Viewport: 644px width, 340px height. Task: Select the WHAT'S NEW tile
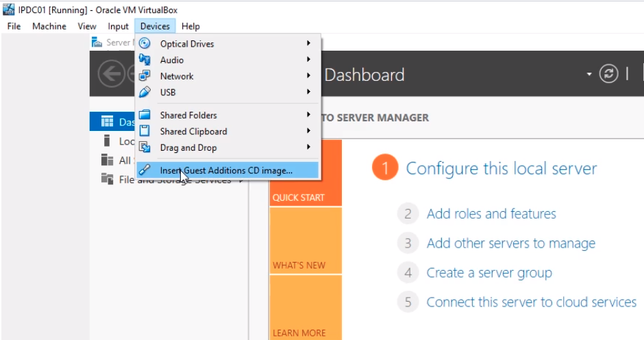pyautogui.click(x=306, y=241)
